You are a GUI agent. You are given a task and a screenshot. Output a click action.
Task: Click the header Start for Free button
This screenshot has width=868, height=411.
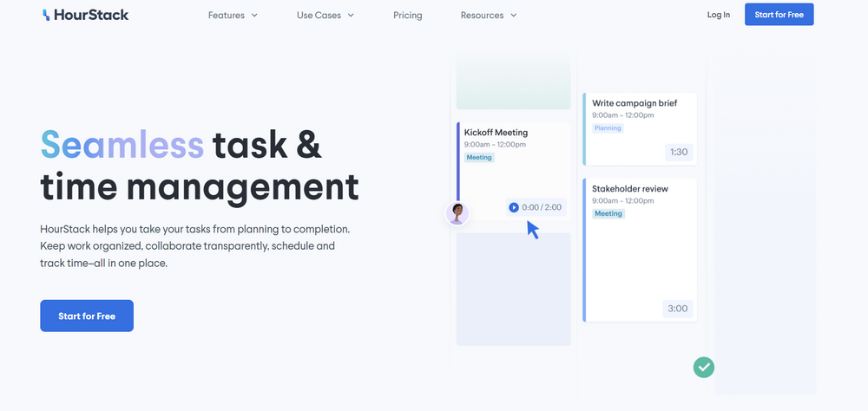pos(779,15)
